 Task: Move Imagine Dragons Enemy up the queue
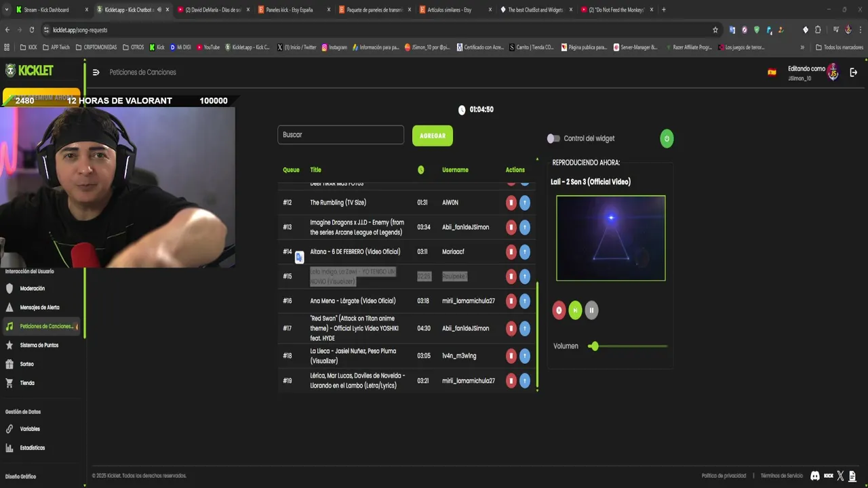click(x=525, y=227)
